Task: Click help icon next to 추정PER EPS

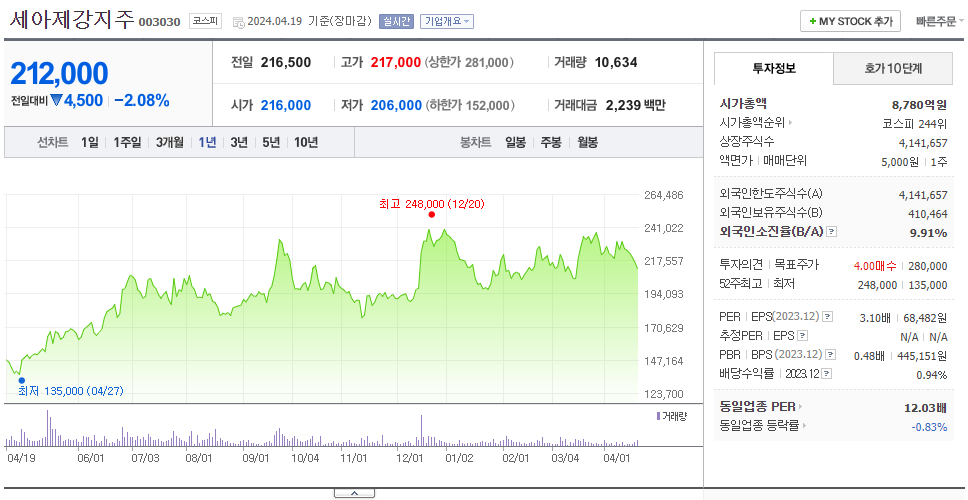Action: [x=802, y=336]
